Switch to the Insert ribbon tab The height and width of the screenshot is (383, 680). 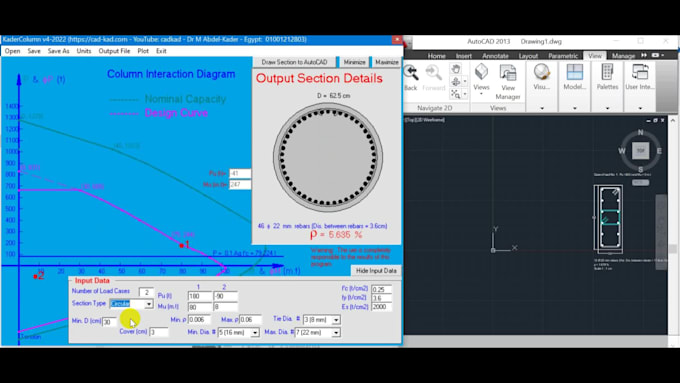point(464,56)
